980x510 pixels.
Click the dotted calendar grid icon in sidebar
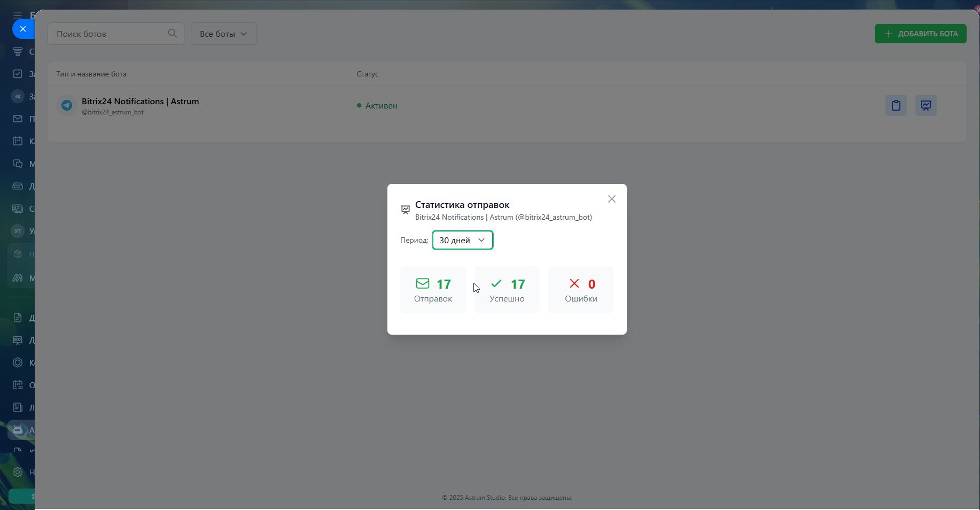pyautogui.click(x=18, y=385)
